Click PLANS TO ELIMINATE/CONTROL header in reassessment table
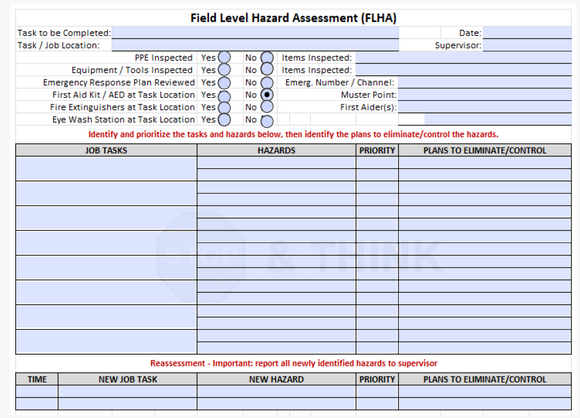 485,379
